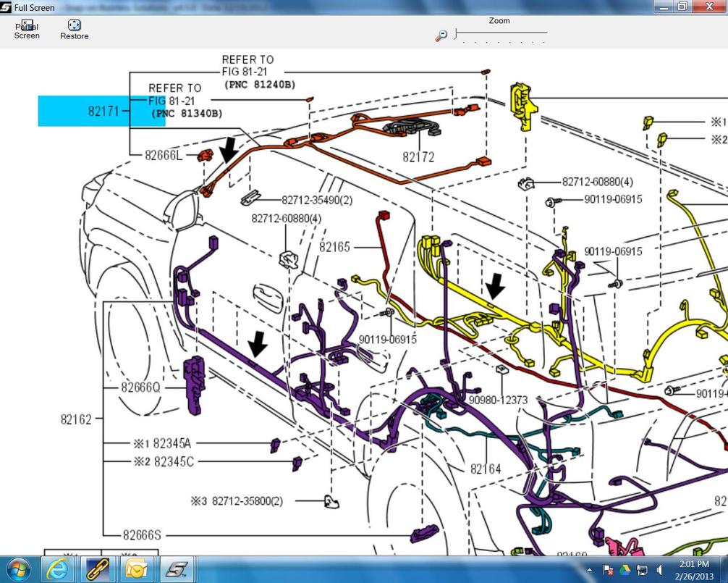Open the Windows Start menu
Screen dimensions: 728x583
(19, 569)
